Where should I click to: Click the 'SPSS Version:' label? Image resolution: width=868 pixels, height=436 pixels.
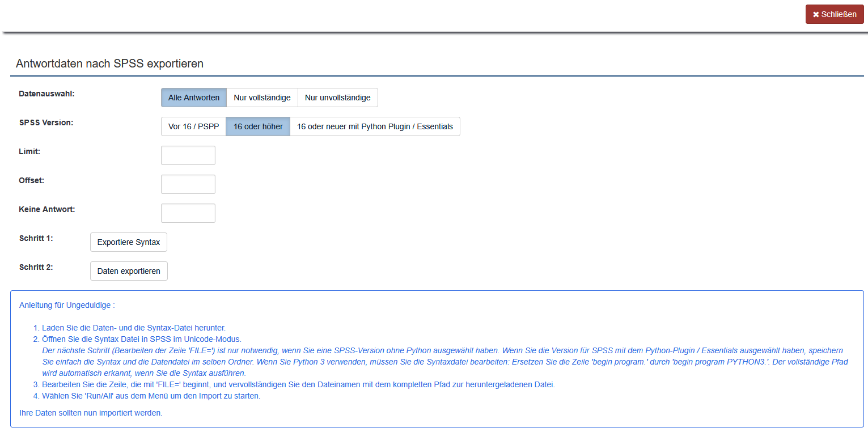[46, 122]
